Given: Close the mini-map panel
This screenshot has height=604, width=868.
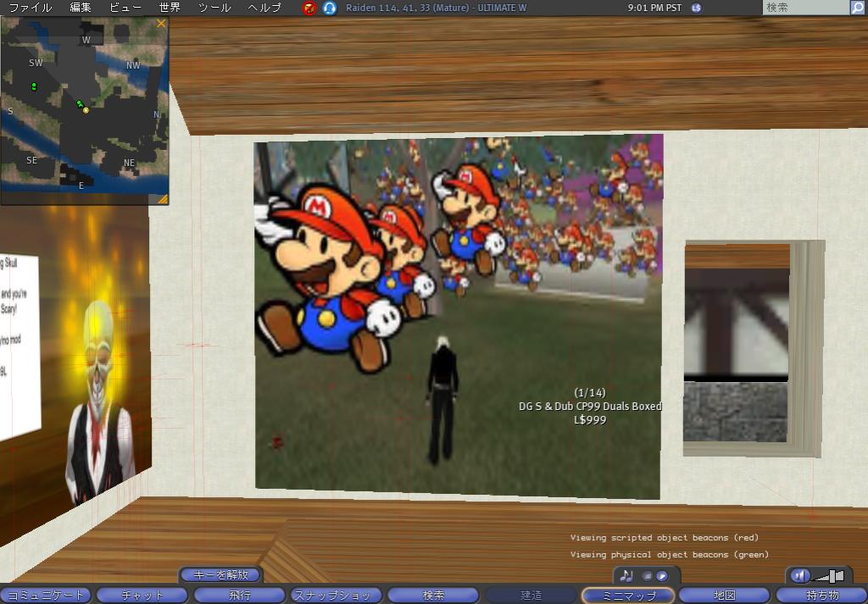Looking at the screenshot, I should pyautogui.click(x=161, y=23).
